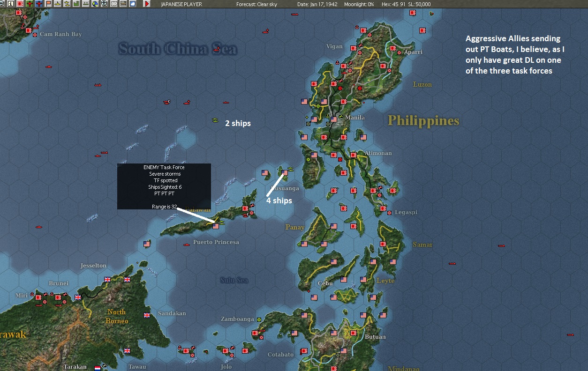This screenshot has height=371, width=588.
Task: Click the 'Cebu' island label
Action: [325, 283]
